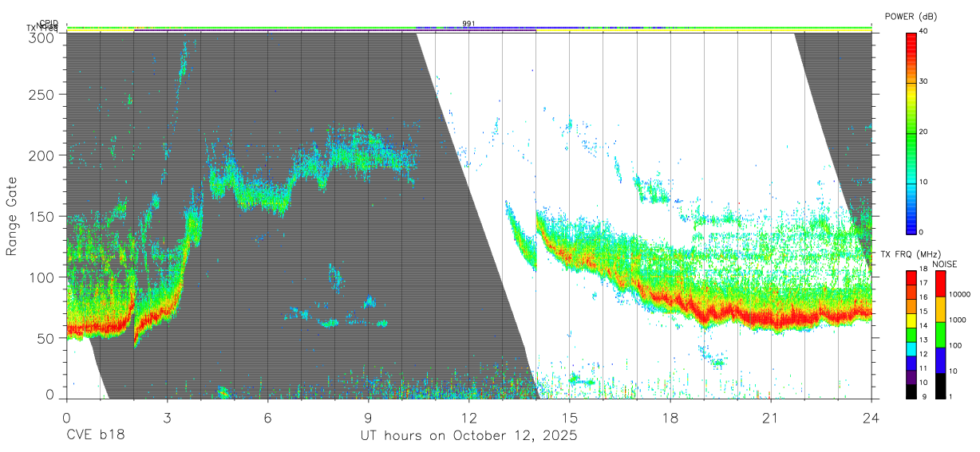Click the POWER (dB) colorbar title

(x=911, y=16)
